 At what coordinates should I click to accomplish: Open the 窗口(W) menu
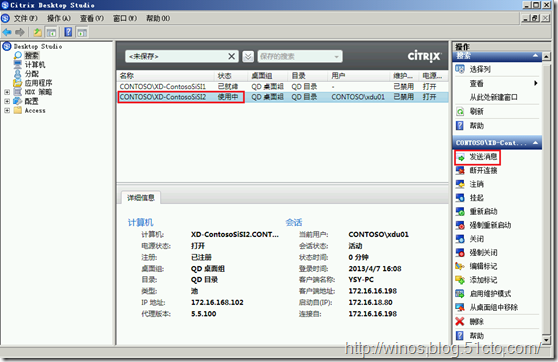125,18
